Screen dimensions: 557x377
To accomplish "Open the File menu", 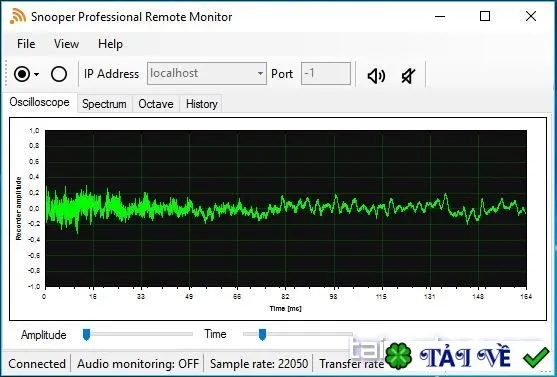I will tap(26, 44).
